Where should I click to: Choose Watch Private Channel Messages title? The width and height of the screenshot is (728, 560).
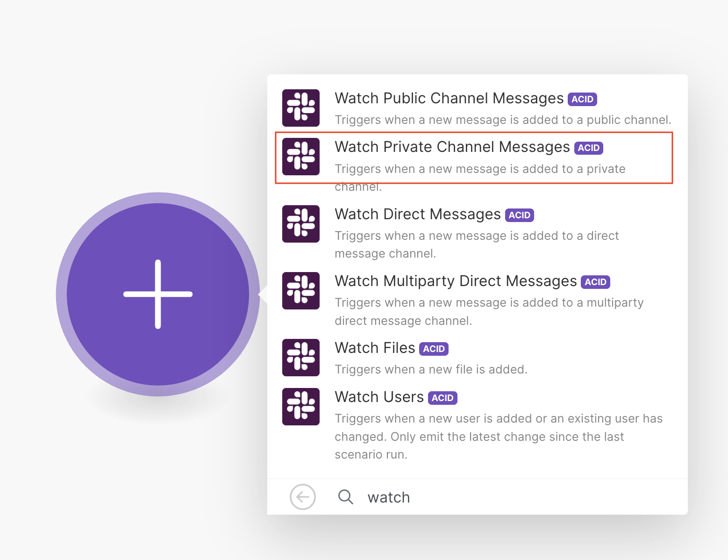pyautogui.click(x=452, y=147)
